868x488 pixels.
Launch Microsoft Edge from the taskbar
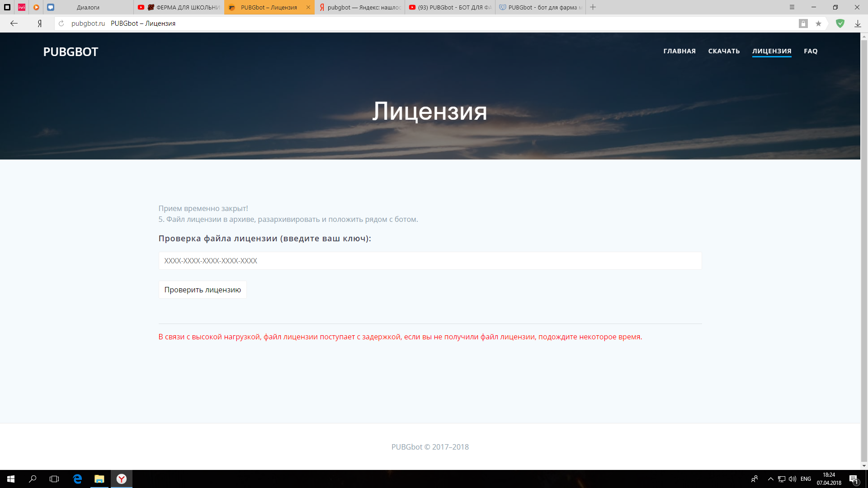[77, 479]
